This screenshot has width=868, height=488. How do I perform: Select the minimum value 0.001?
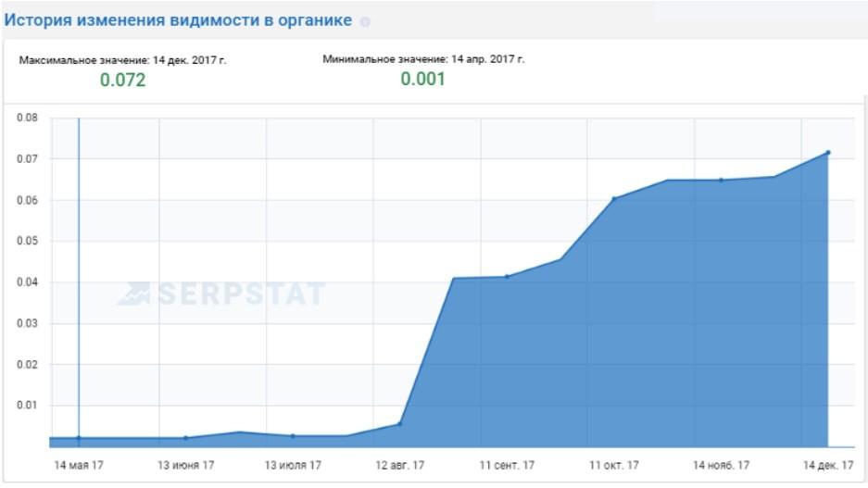tap(422, 79)
